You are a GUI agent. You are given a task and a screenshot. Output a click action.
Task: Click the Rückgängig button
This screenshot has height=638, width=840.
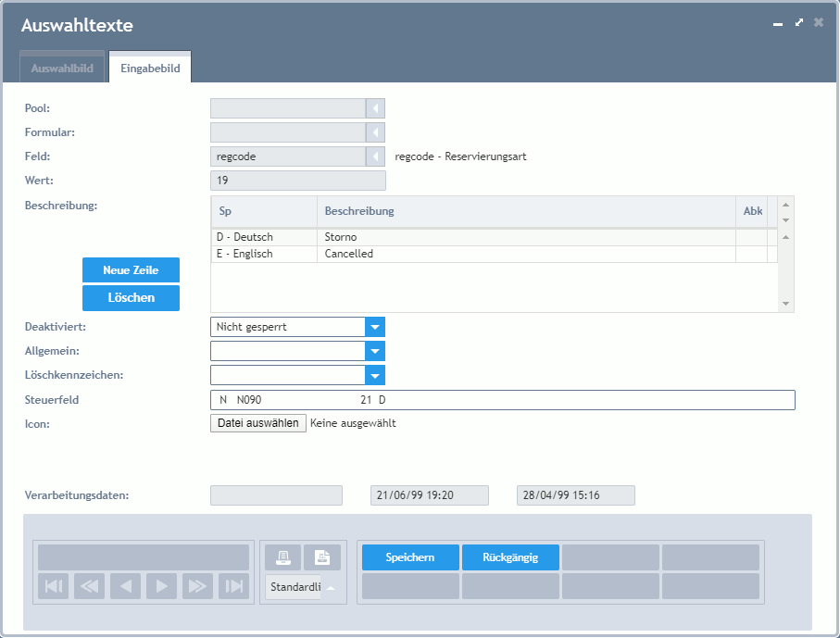[x=510, y=557]
